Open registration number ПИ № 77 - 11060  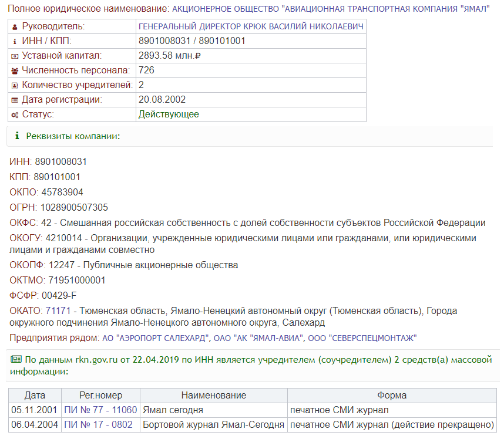pyautogui.click(x=100, y=410)
